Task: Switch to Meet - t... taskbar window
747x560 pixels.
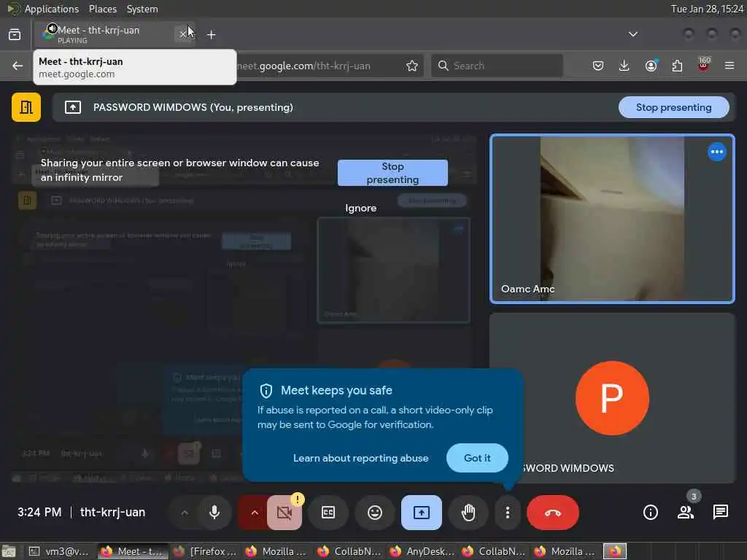Action: 133,551
